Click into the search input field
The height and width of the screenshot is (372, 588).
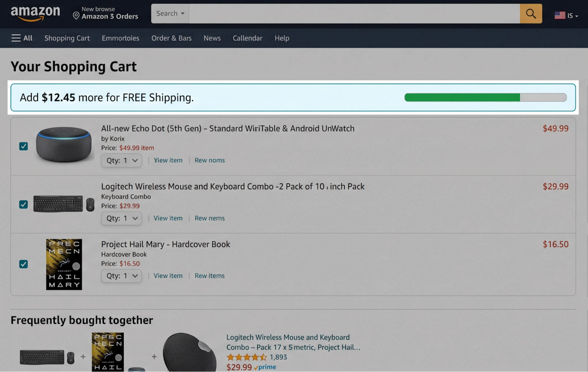[x=354, y=14]
